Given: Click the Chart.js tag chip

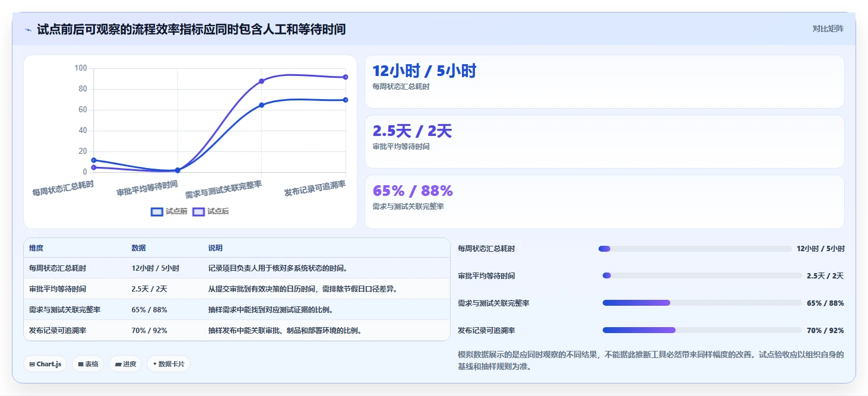Looking at the screenshot, I should (x=45, y=364).
